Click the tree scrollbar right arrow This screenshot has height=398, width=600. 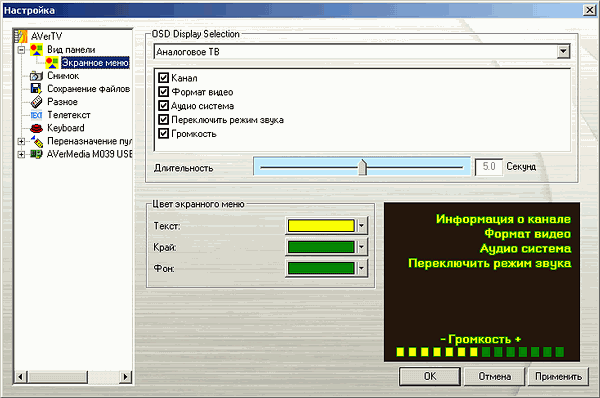tap(125, 377)
